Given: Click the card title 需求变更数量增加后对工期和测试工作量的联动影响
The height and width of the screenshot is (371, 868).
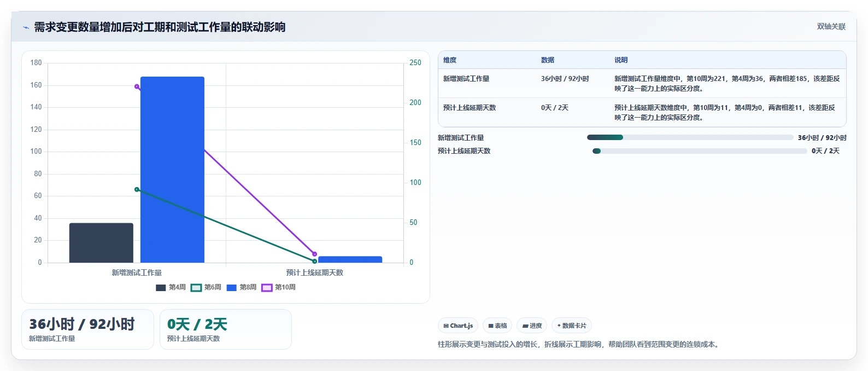Looking at the screenshot, I should pyautogui.click(x=160, y=27).
